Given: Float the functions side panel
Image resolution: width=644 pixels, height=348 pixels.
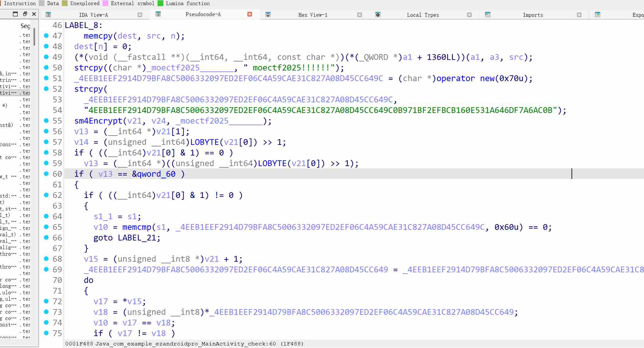Looking at the screenshot, I should (x=25, y=14).
